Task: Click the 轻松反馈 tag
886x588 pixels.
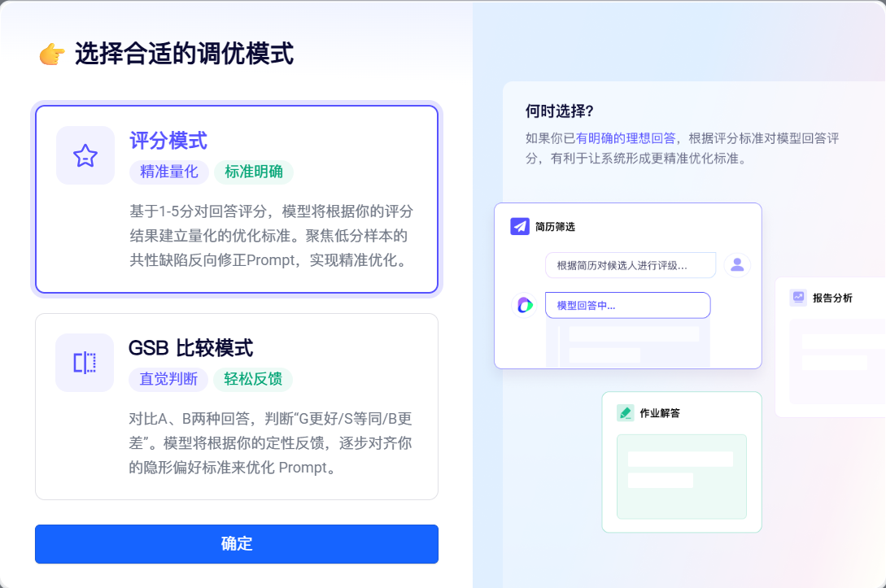Action: [x=252, y=379]
